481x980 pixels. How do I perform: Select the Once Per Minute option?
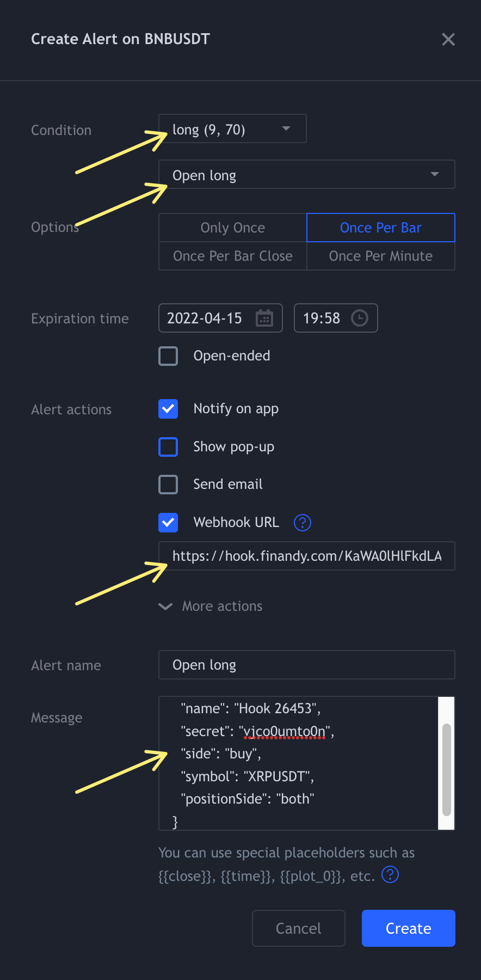(381, 256)
